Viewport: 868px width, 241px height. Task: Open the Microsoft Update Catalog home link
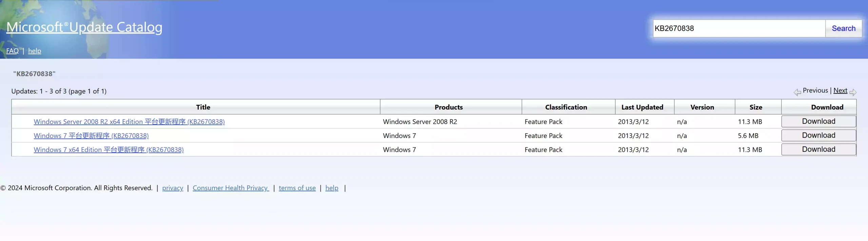click(x=84, y=27)
